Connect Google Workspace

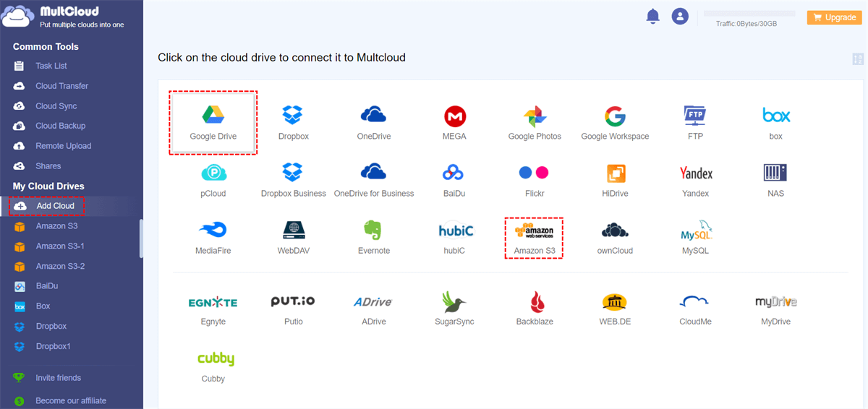(x=615, y=122)
